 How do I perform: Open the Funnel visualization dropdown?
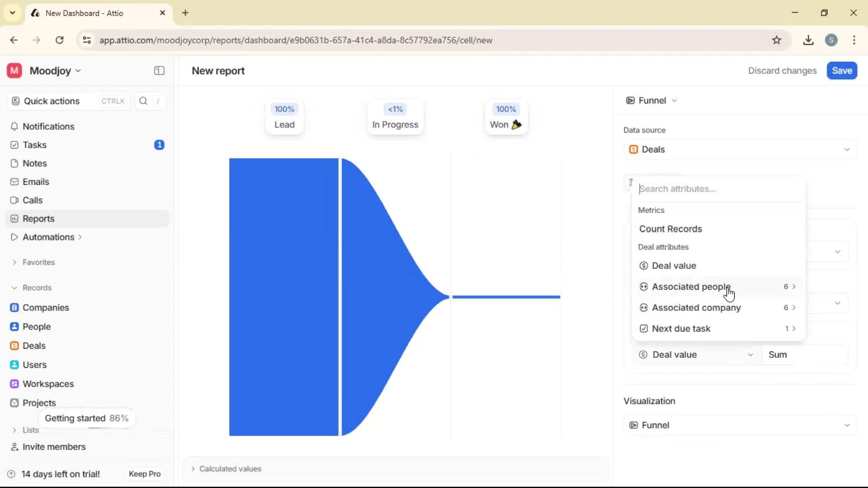(x=848, y=425)
